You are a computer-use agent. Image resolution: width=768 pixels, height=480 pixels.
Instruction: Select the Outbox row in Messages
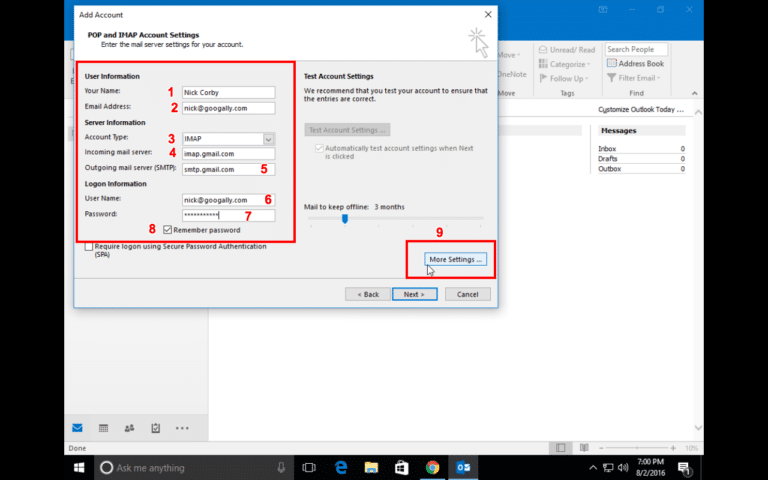tap(641, 168)
